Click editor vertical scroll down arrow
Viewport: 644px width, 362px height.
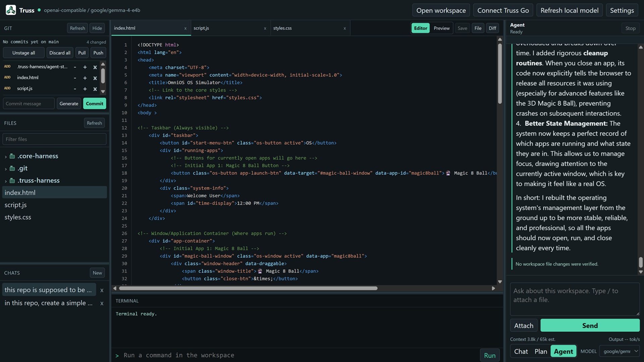point(500,282)
